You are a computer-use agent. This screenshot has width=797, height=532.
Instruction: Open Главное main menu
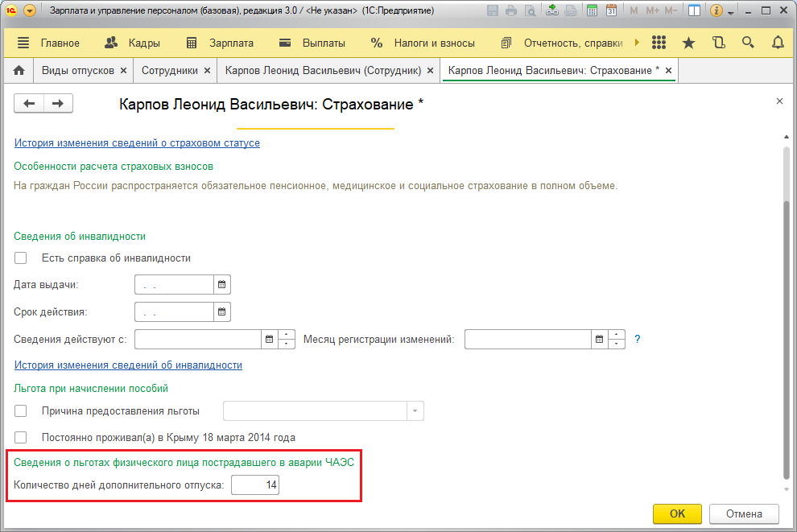pyautogui.click(x=49, y=43)
